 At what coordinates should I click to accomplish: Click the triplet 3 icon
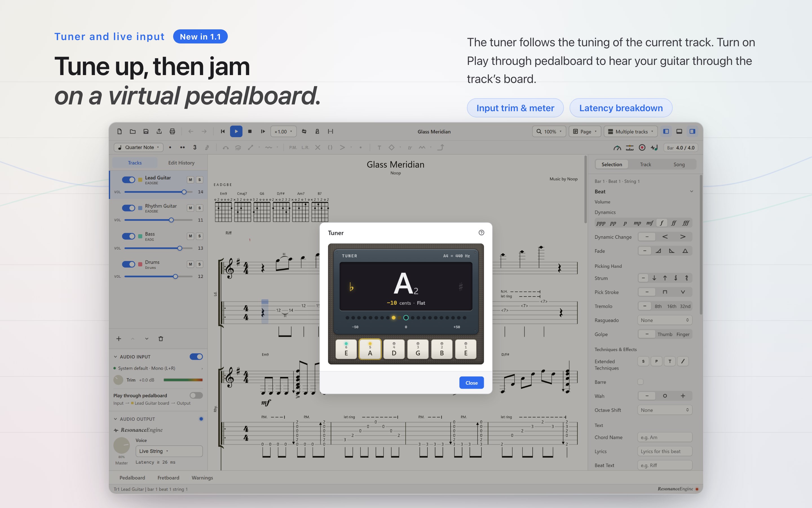tap(195, 147)
